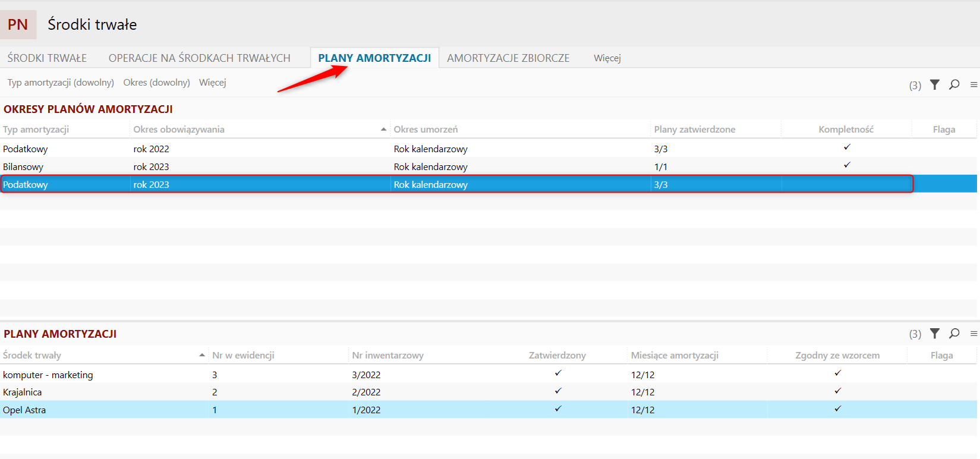Click inventory number 1/2022
Image resolution: width=980 pixels, height=459 pixels.
(366, 410)
